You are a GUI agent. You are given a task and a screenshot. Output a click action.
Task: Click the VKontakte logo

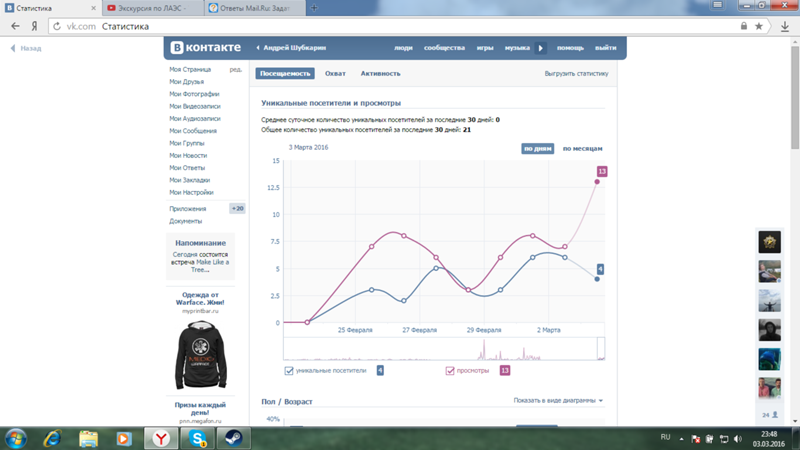(x=206, y=47)
